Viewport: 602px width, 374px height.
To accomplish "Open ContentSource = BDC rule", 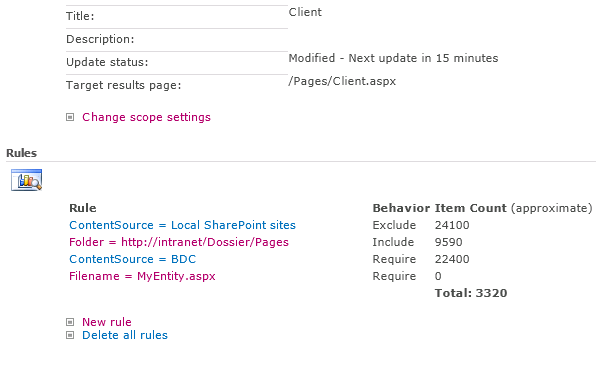I will (132, 259).
